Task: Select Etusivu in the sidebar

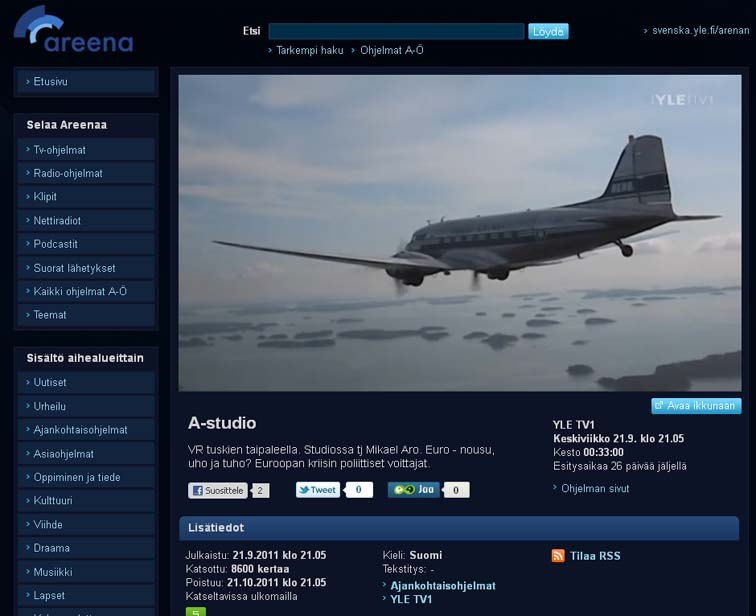Action: 51,82
